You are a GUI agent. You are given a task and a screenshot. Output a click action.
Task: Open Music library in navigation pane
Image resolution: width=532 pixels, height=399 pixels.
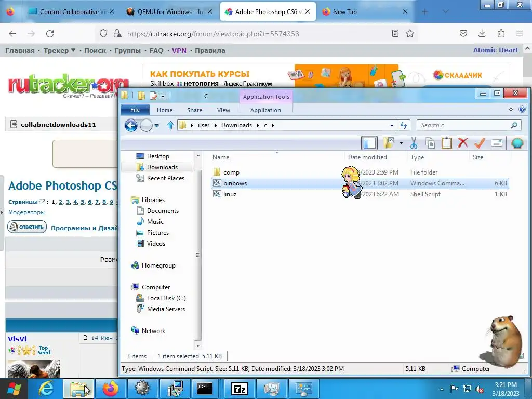click(x=155, y=221)
